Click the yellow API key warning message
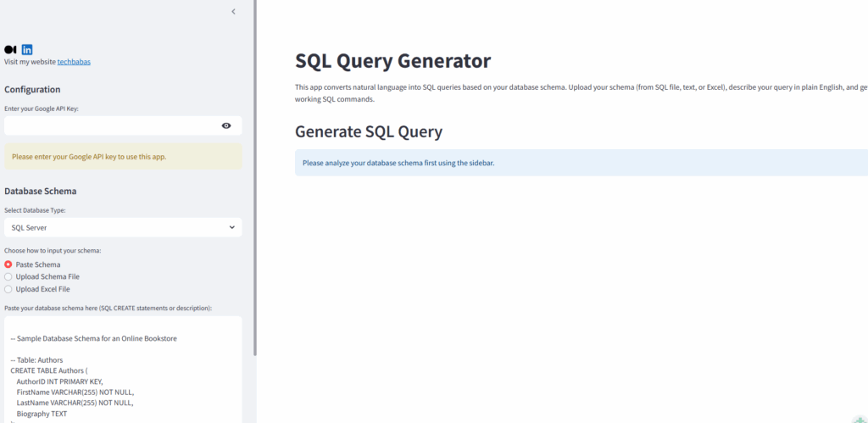This screenshot has width=868, height=423. [122, 156]
